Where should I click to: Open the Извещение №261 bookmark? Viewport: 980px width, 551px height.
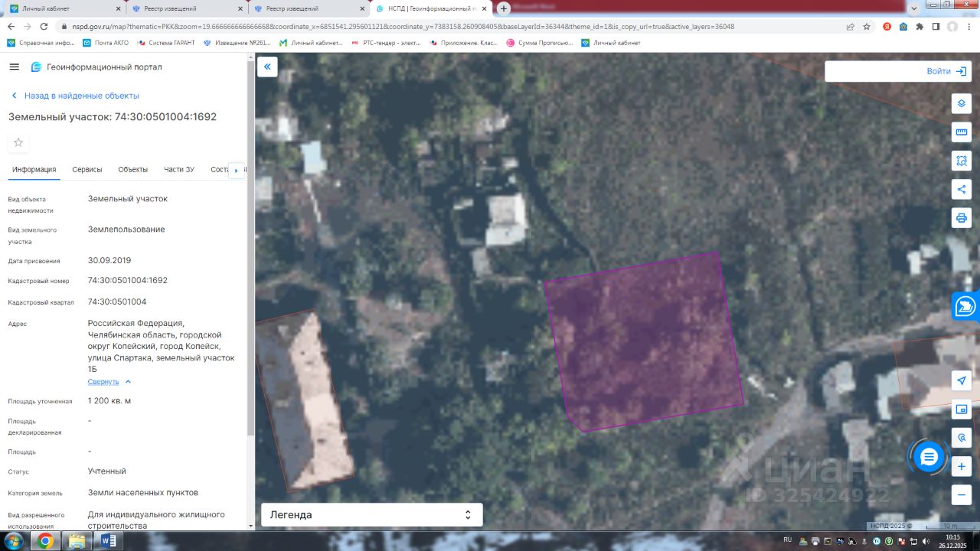pos(237,43)
